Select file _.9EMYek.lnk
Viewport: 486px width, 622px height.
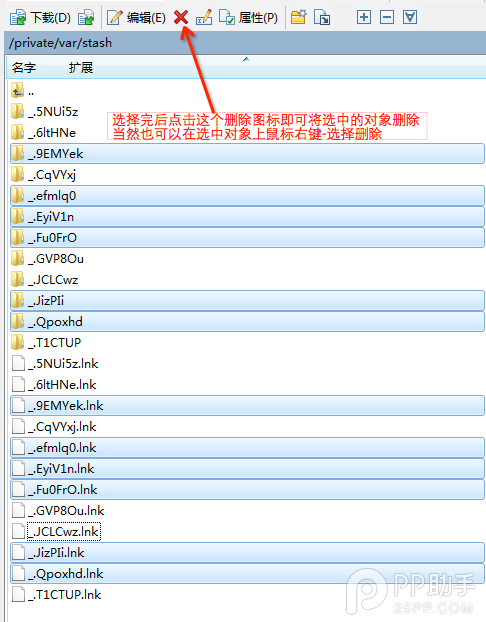tap(247, 406)
